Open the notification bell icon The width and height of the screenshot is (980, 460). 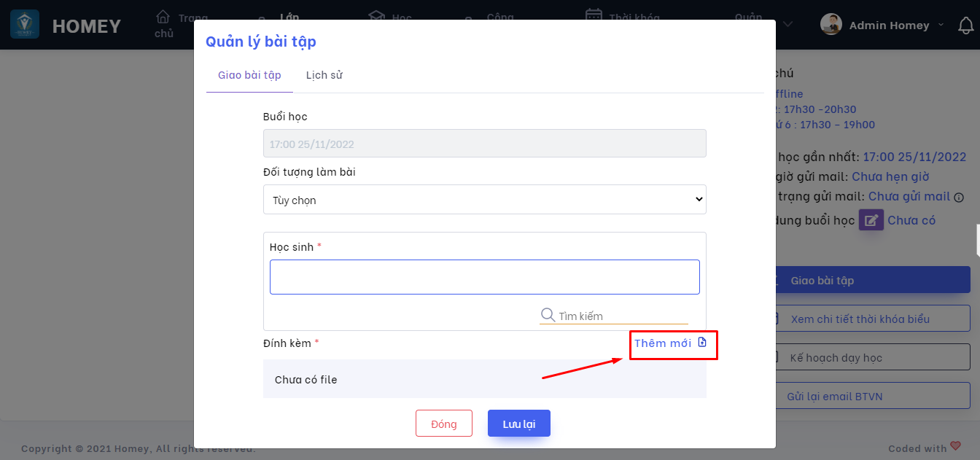965,26
